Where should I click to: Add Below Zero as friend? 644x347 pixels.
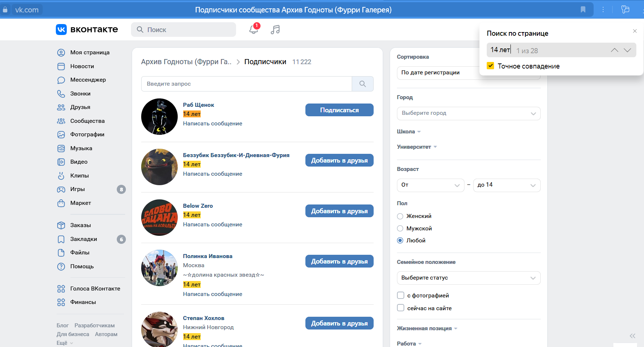tap(339, 211)
